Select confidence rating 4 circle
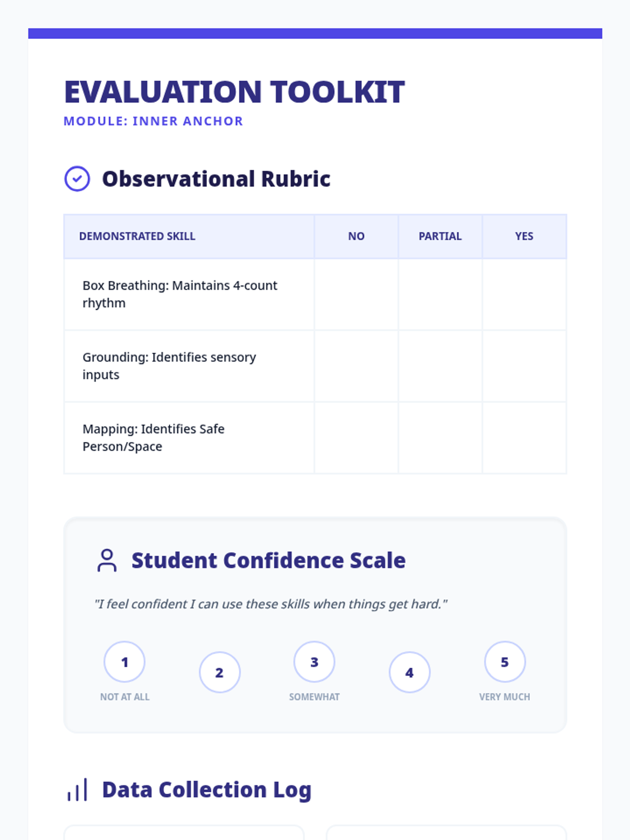This screenshot has height=840, width=630. 409,673
